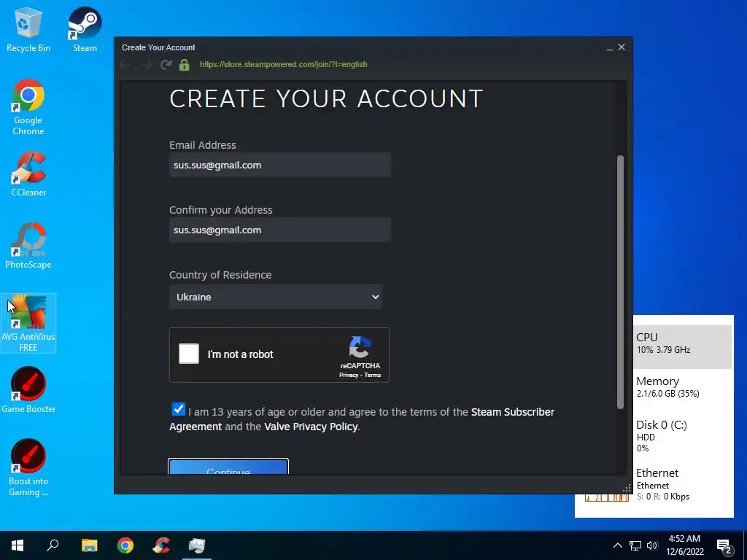Click the Confirm your Address field
747x560 pixels.
coord(280,230)
